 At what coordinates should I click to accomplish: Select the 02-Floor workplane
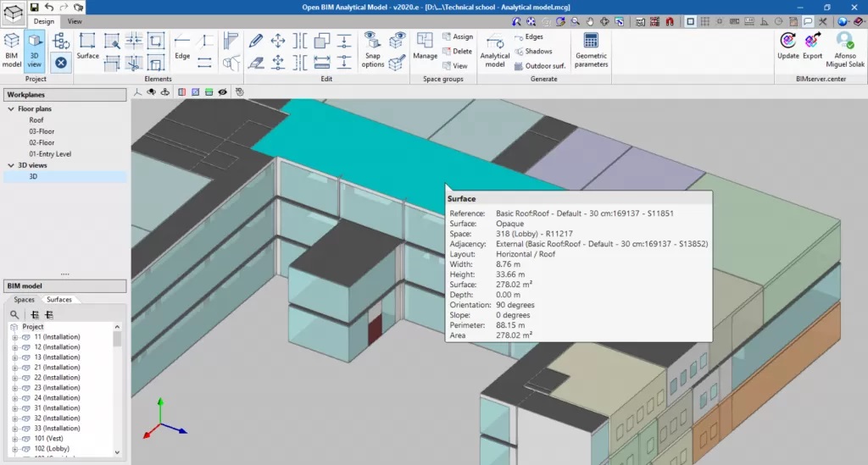[x=42, y=143]
